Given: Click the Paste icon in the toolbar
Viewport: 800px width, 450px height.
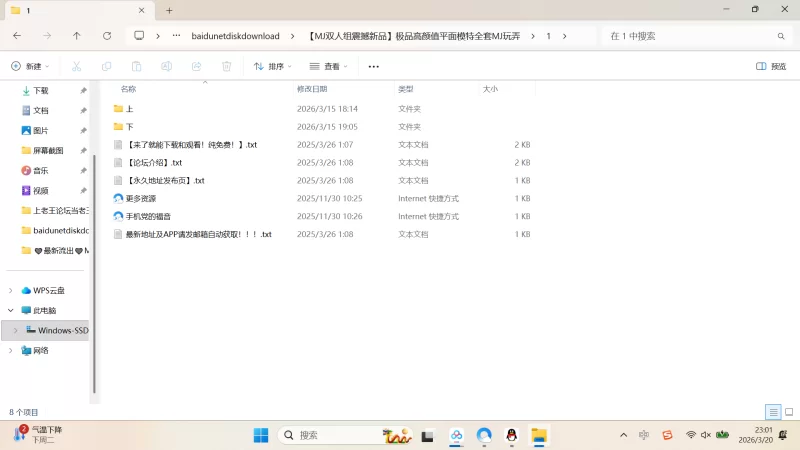Looking at the screenshot, I should (x=136, y=66).
